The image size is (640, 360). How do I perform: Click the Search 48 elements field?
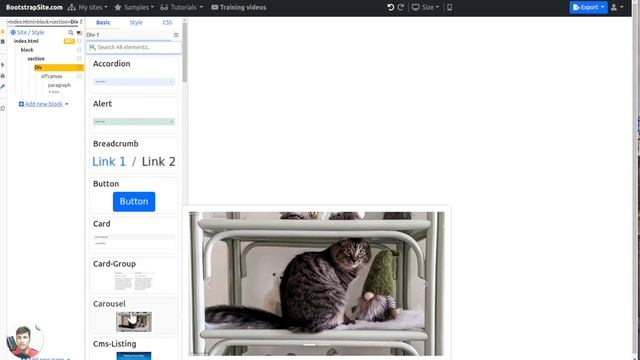(134, 47)
